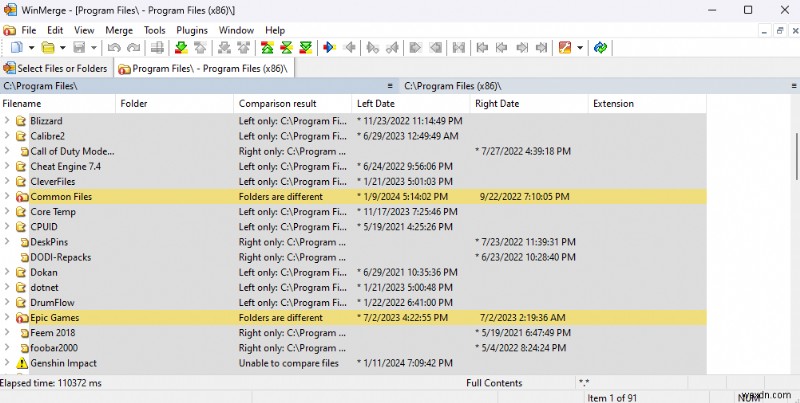
Task: Click the WinMerge title bar app icon
Action: [x=10, y=10]
